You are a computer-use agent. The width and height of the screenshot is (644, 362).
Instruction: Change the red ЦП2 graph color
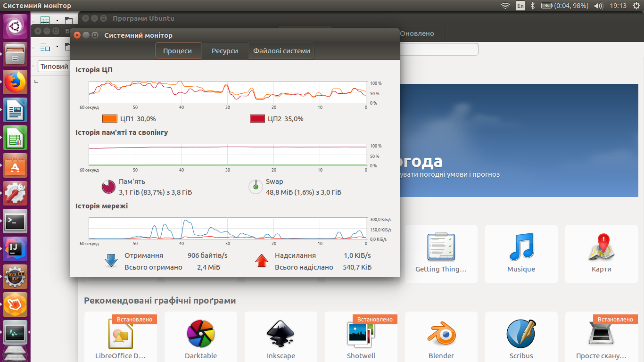tap(257, 119)
